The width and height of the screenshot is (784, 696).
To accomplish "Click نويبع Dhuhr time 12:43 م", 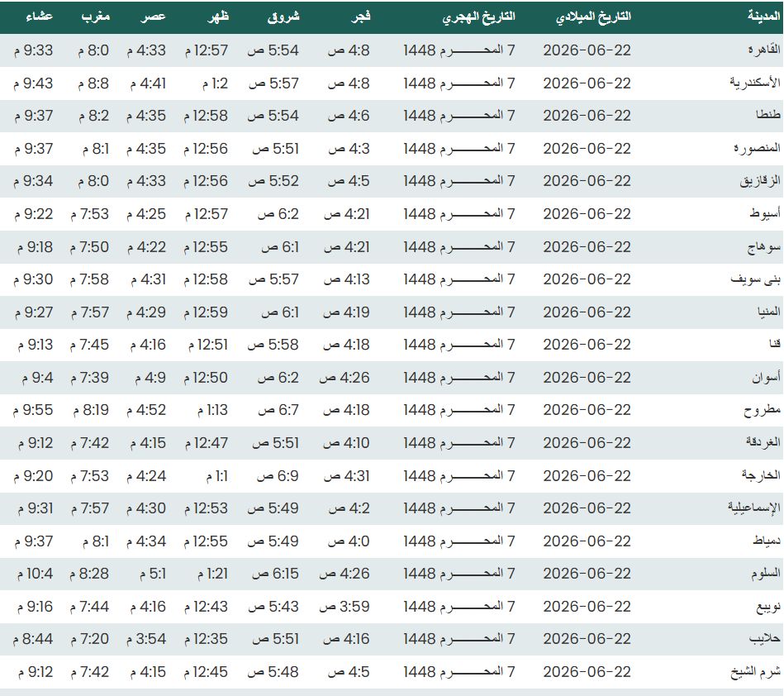I will pos(206,607).
